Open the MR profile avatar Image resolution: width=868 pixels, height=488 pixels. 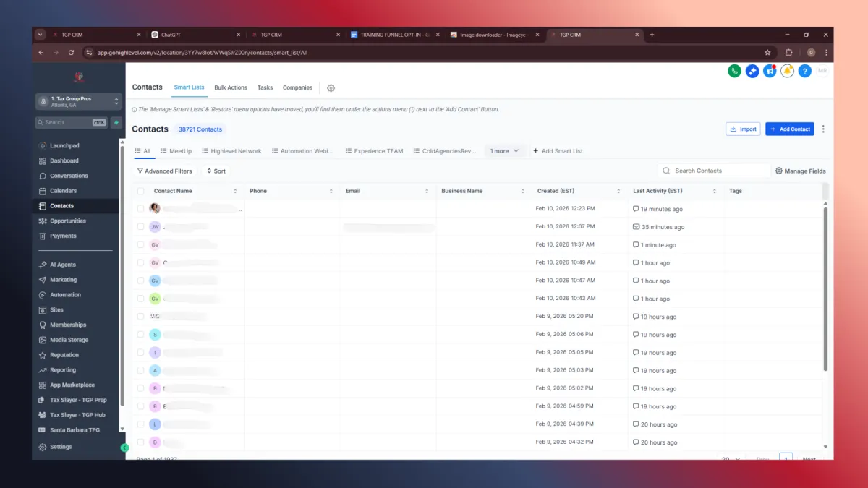point(822,71)
